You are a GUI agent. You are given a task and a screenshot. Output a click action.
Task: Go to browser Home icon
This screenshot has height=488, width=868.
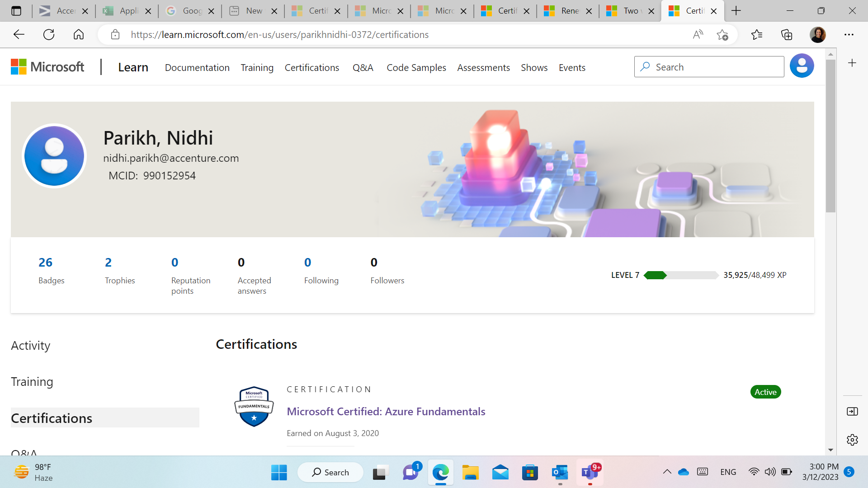point(79,34)
